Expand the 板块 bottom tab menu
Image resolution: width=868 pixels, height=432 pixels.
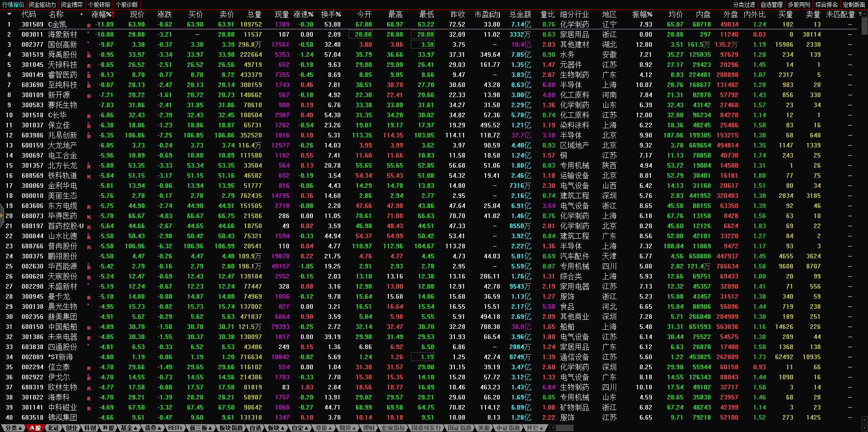tap(276, 428)
